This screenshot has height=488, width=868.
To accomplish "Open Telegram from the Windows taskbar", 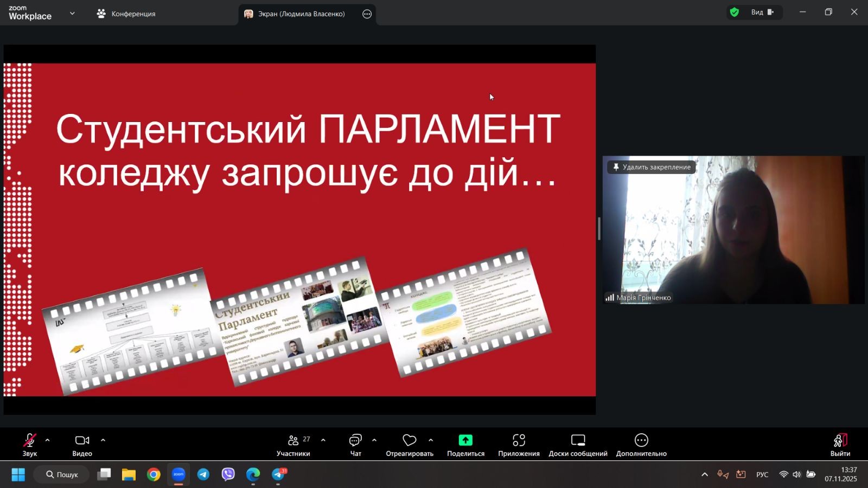I will point(203,474).
